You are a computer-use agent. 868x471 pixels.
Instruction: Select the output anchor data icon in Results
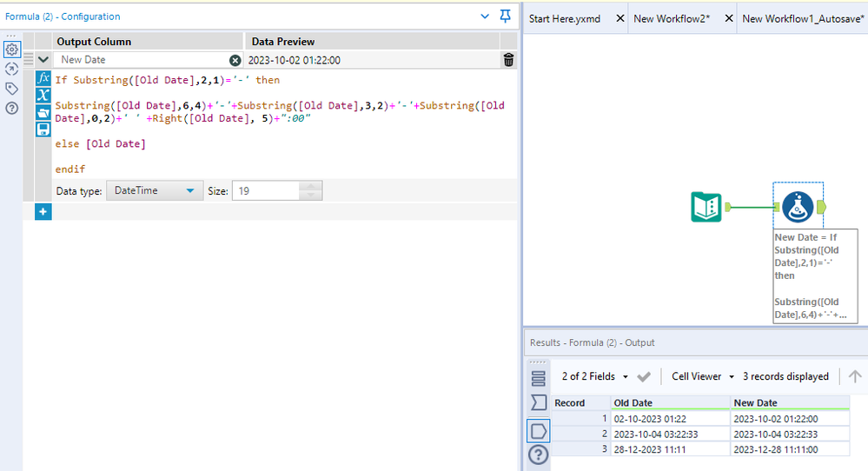click(538, 431)
